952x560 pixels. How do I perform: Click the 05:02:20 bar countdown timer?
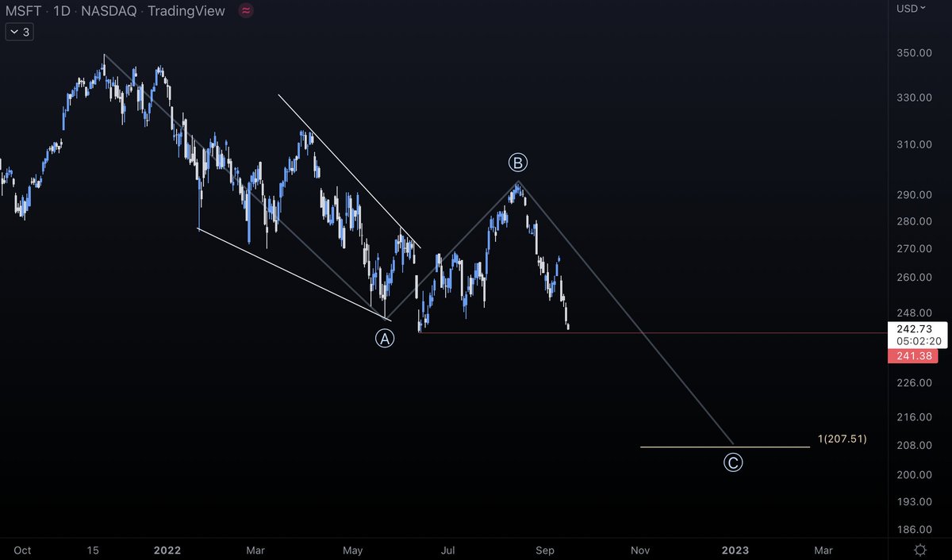pos(917,343)
